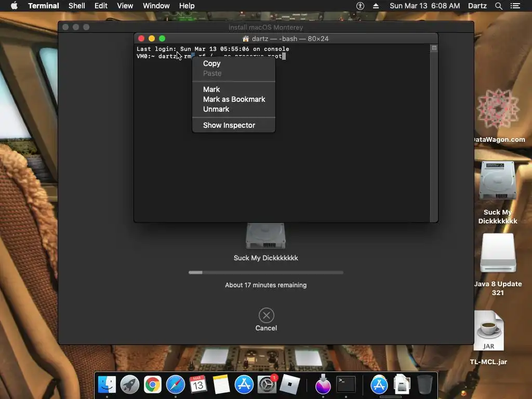Click the Dartz user name in menu bar
The width and height of the screenshot is (532, 399).
pyautogui.click(x=477, y=6)
